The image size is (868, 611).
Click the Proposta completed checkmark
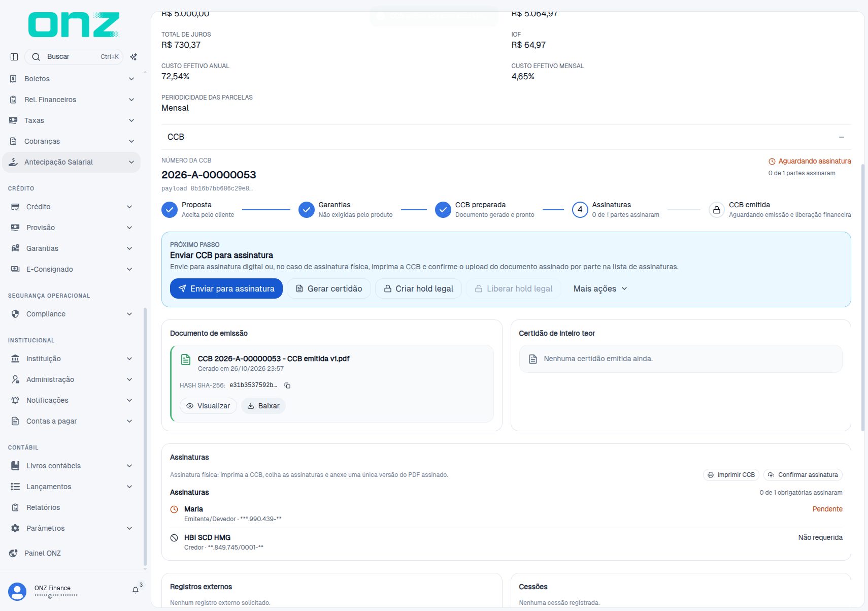coord(170,210)
